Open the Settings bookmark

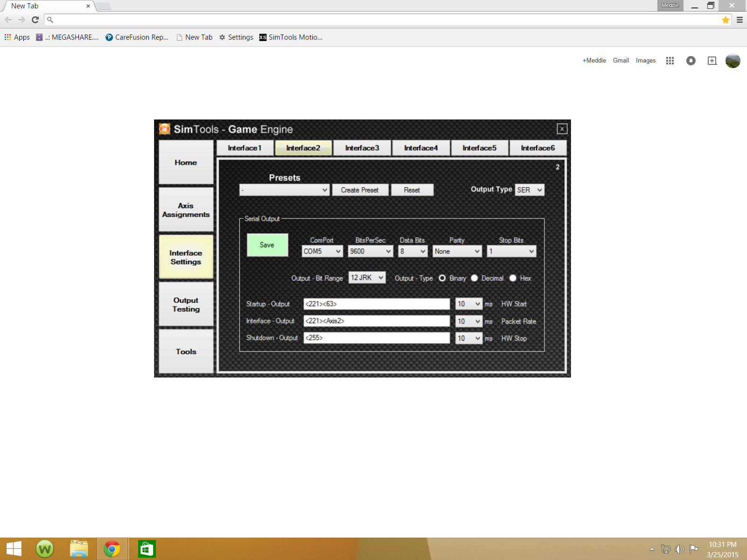pyautogui.click(x=236, y=37)
